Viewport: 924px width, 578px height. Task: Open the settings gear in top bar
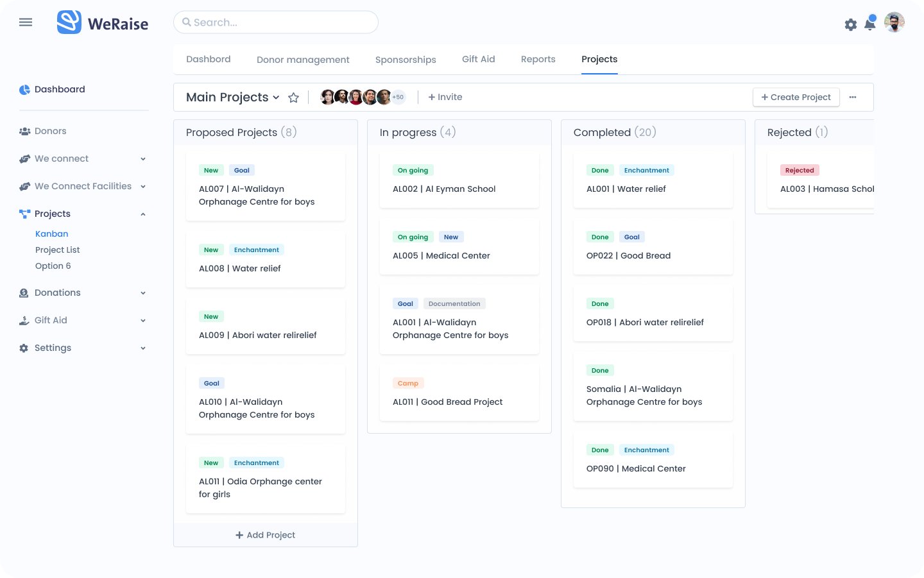[851, 24]
